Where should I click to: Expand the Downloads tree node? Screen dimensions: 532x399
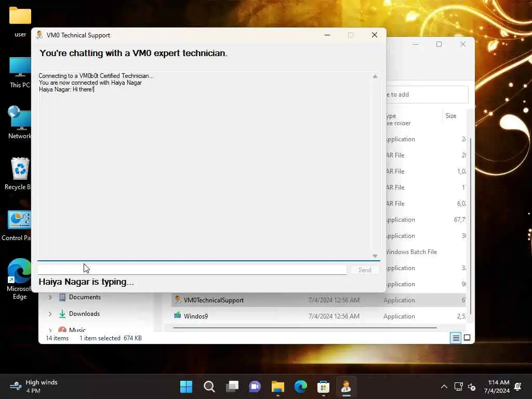(50, 314)
